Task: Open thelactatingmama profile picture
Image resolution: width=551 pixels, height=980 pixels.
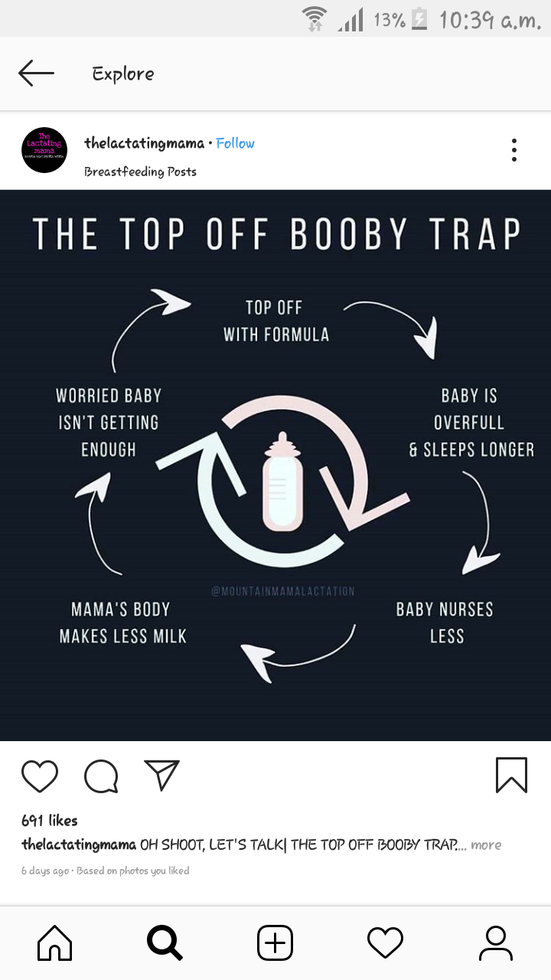Action: coord(44,150)
